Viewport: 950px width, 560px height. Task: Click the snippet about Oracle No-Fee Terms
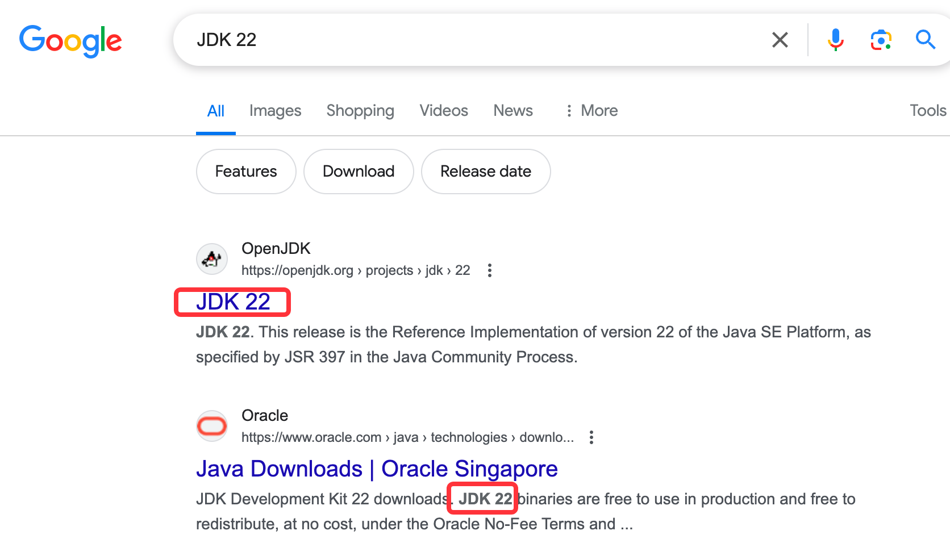[x=526, y=511]
